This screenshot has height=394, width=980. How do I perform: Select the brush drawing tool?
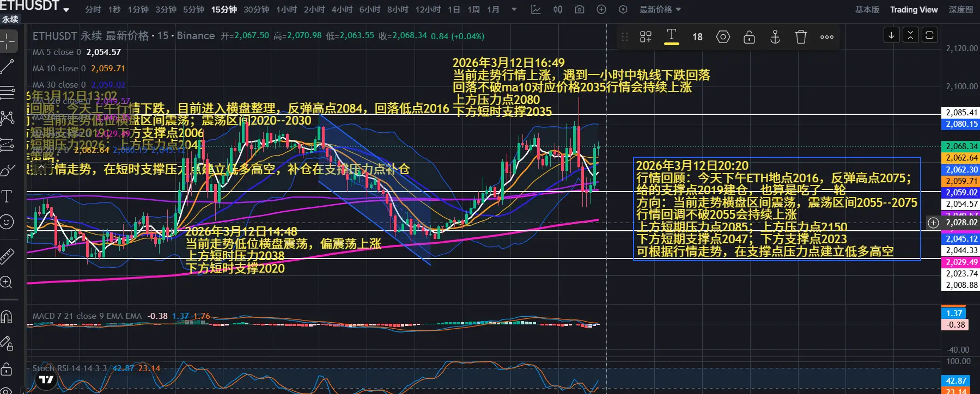7,170
